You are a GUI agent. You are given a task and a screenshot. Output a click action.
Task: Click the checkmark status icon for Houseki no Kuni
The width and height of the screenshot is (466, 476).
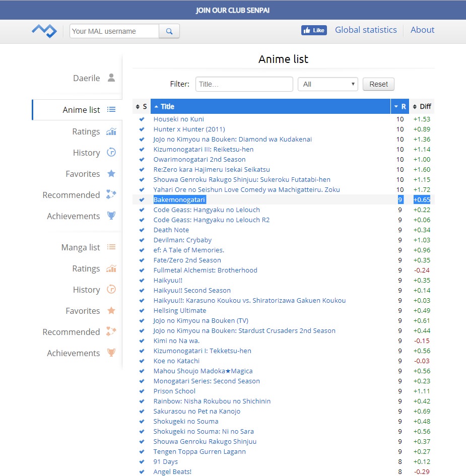pyautogui.click(x=142, y=119)
